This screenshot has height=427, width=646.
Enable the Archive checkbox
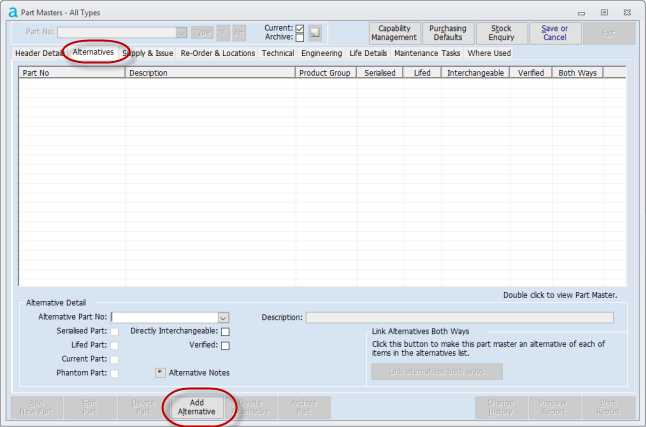[300, 38]
